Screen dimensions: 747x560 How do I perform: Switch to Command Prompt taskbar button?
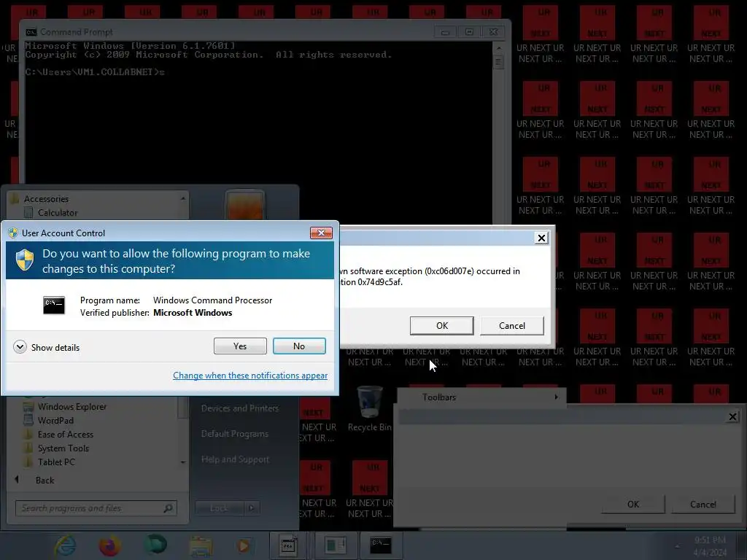click(x=381, y=545)
